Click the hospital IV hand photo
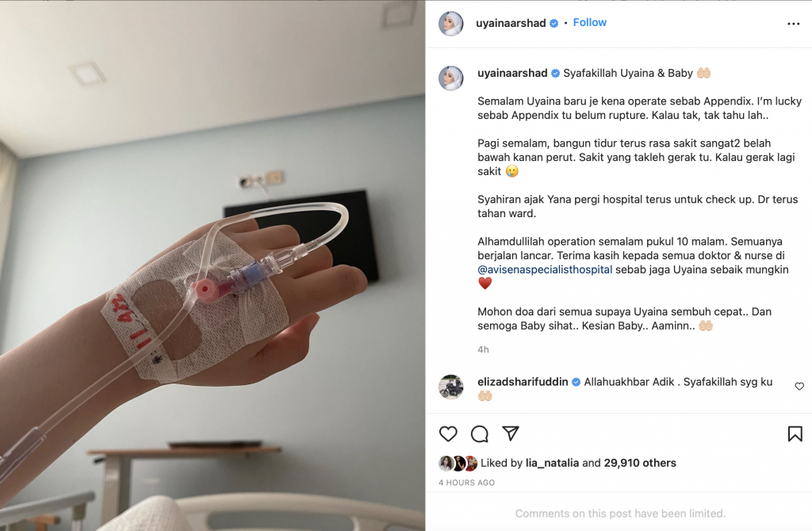 [213, 265]
